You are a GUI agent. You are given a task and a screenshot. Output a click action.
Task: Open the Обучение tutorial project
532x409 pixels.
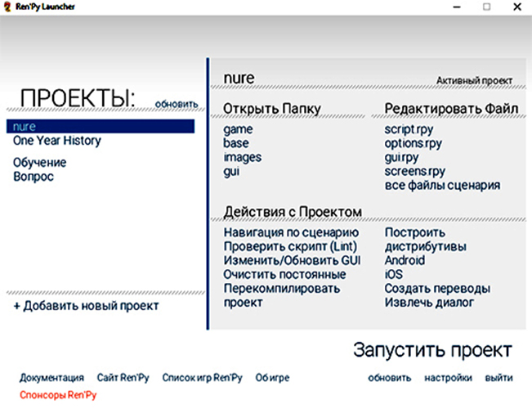point(40,163)
